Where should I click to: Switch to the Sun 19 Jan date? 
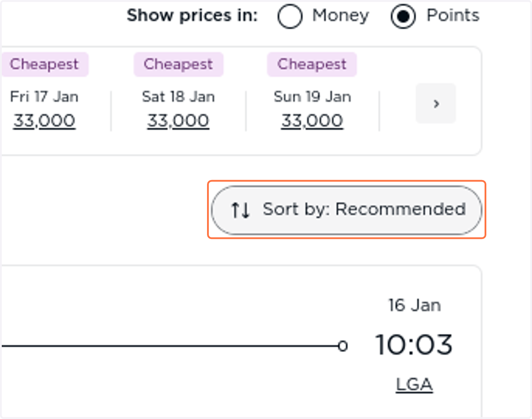click(312, 97)
